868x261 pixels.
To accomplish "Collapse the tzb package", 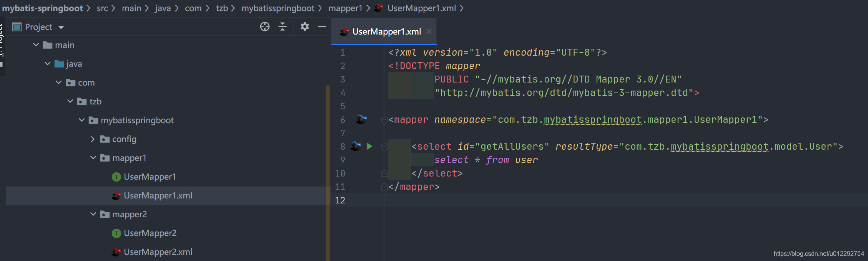I will point(70,101).
